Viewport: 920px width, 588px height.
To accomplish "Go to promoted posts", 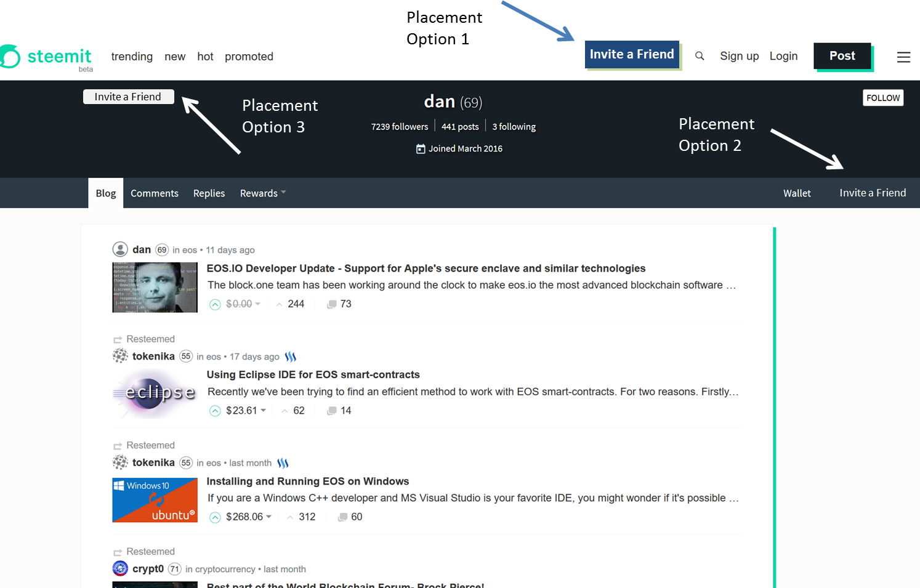I will click(249, 57).
